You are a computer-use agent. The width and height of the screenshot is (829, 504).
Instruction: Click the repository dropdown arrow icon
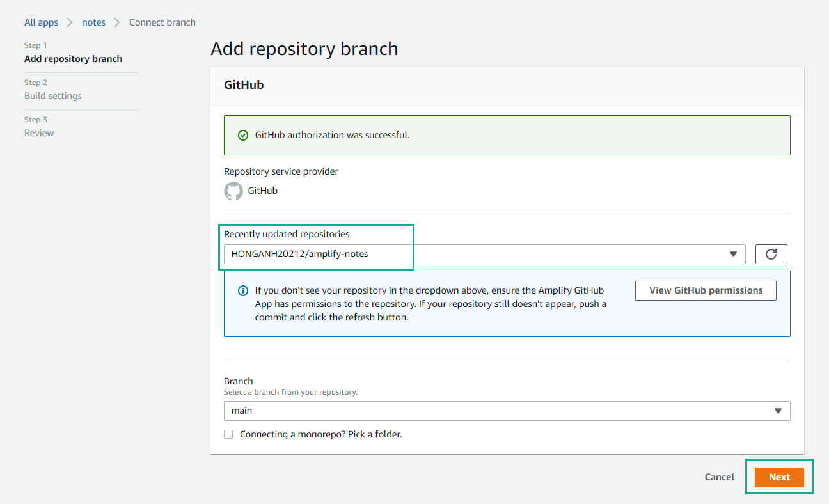tap(733, 254)
